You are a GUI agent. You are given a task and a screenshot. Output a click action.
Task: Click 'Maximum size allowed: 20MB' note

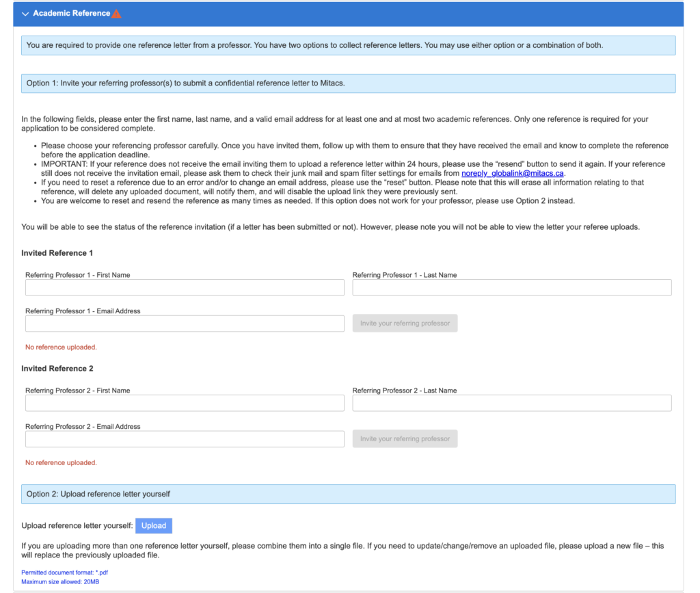[60, 582]
